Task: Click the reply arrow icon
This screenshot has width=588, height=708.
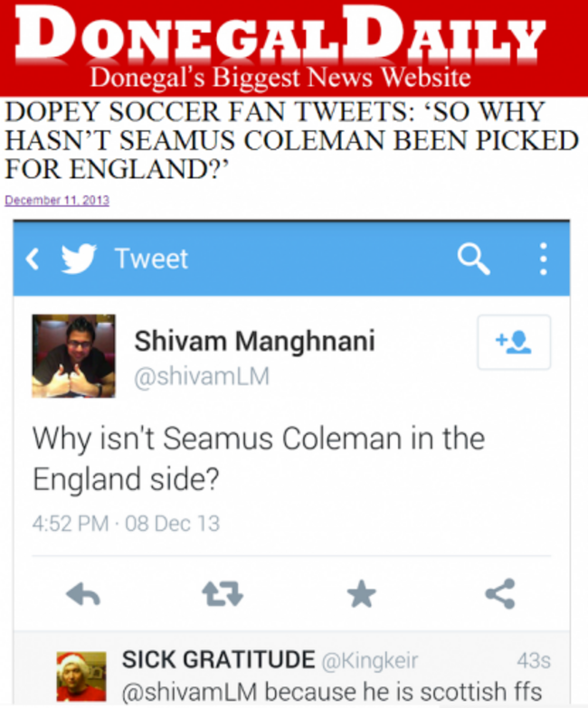Action: pyautogui.click(x=83, y=594)
